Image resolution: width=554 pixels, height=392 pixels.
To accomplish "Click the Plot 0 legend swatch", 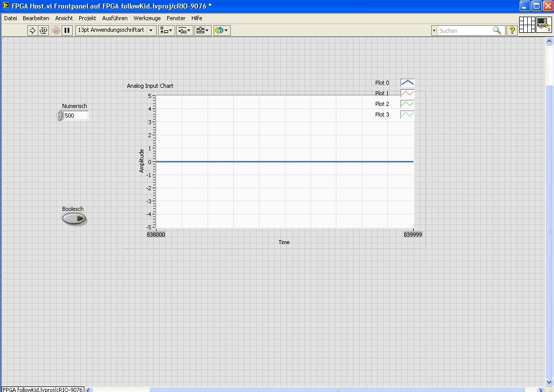I will tap(407, 83).
